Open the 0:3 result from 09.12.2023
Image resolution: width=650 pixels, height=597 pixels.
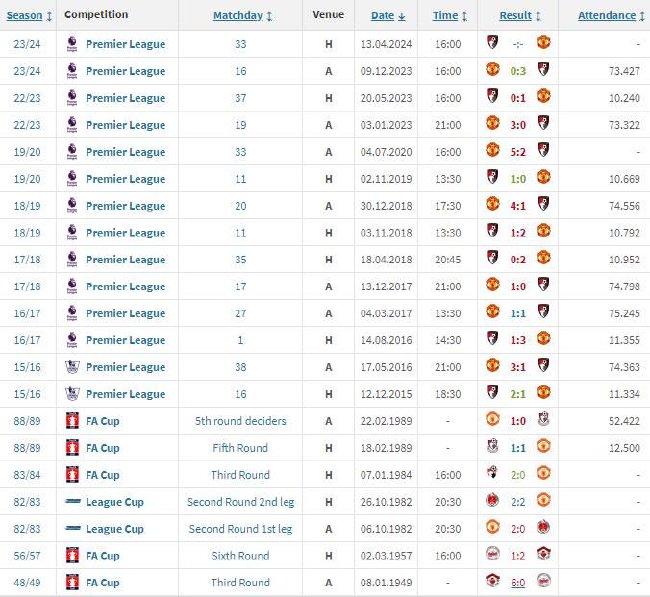[x=518, y=71]
